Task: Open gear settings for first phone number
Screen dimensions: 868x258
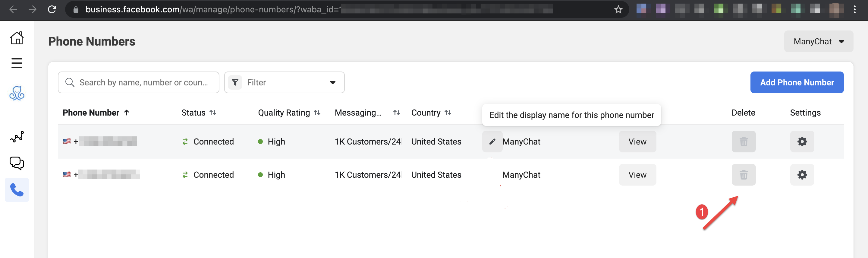Action: [x=802, y=142]
